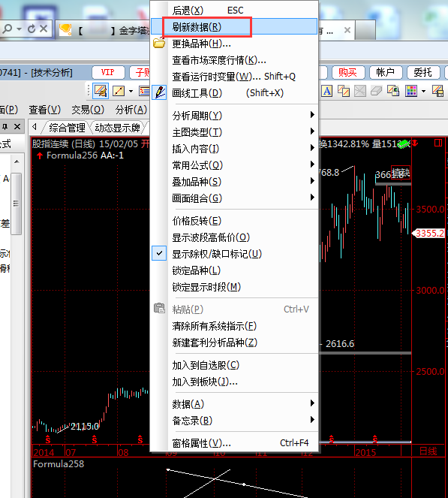
Task: Click the list icon after line tool dropdown
Action: pyautogui.click(x=144, y=92)
